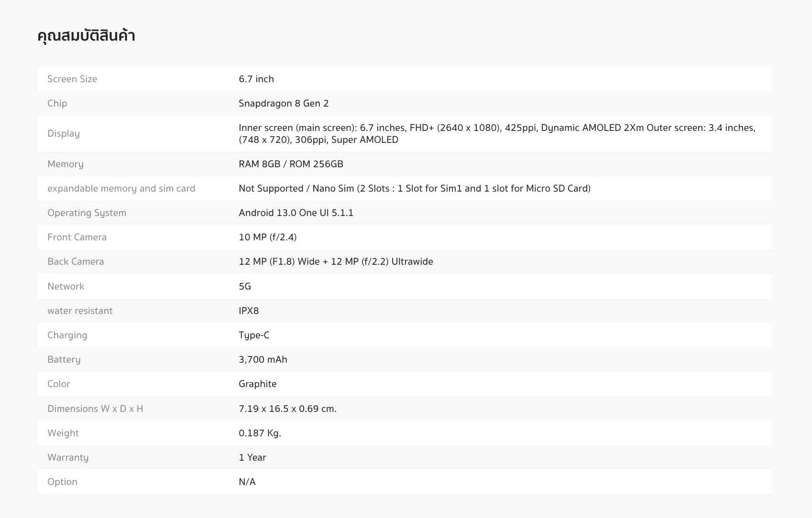Click the '1 Year' warranty value
Image resolution: width=812 pixels, height=518 pixels.
(x=252, y=457)
